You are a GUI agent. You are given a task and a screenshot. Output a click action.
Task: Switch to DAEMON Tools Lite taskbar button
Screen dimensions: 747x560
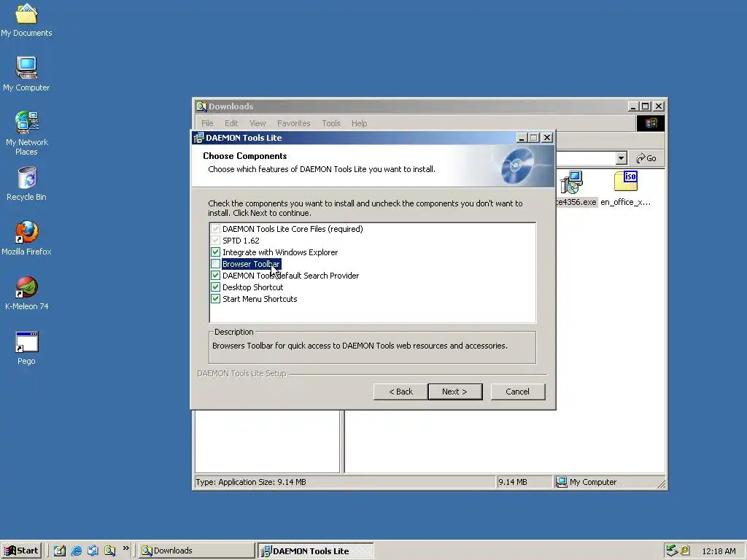pos(316,551)
